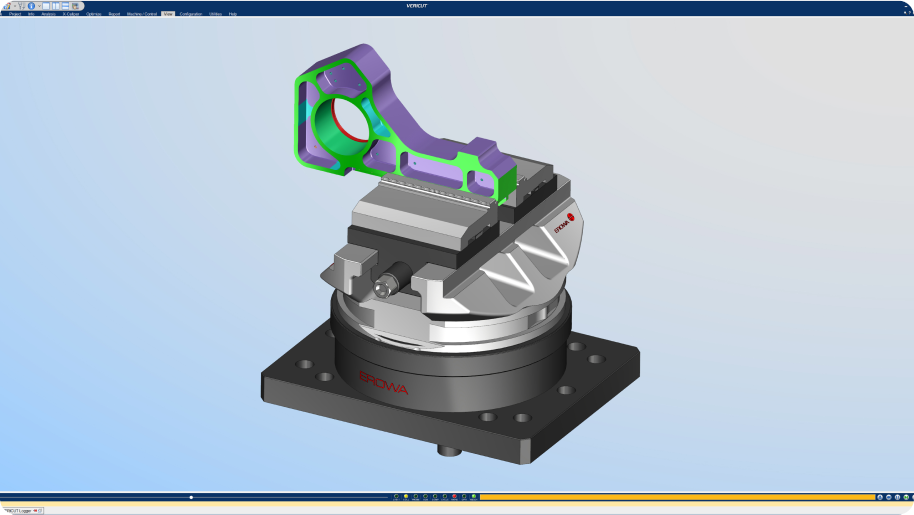Click the yellow simulation progress bar
This screenshot has height=515, width=914.
click(x=670, y=497)
